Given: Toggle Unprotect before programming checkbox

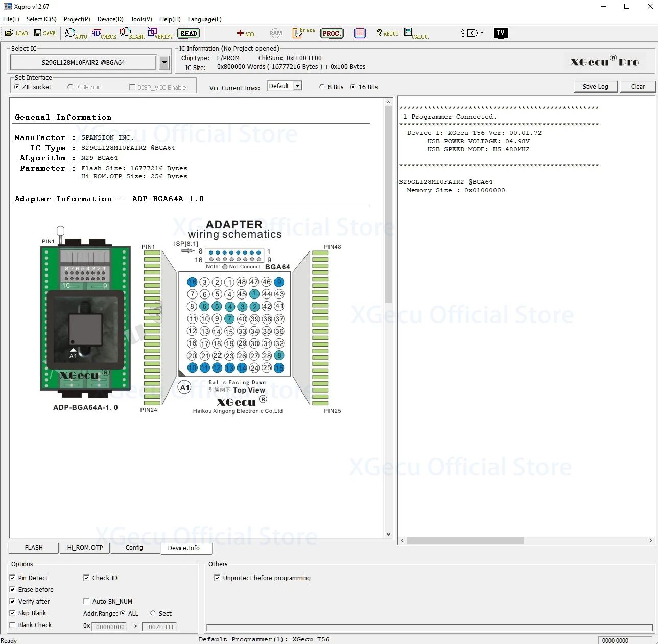Looking at the screenshot, I should pos(217,578).
